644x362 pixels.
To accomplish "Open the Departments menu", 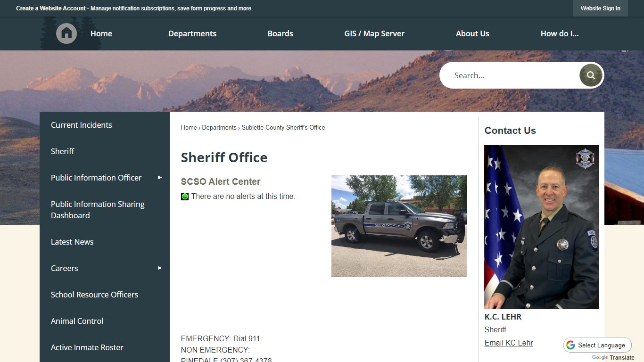I will coord(192,33).
